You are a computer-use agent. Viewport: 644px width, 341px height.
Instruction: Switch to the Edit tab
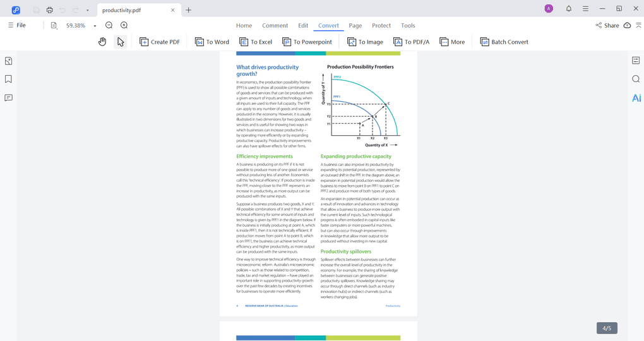[x=303, y=25]
